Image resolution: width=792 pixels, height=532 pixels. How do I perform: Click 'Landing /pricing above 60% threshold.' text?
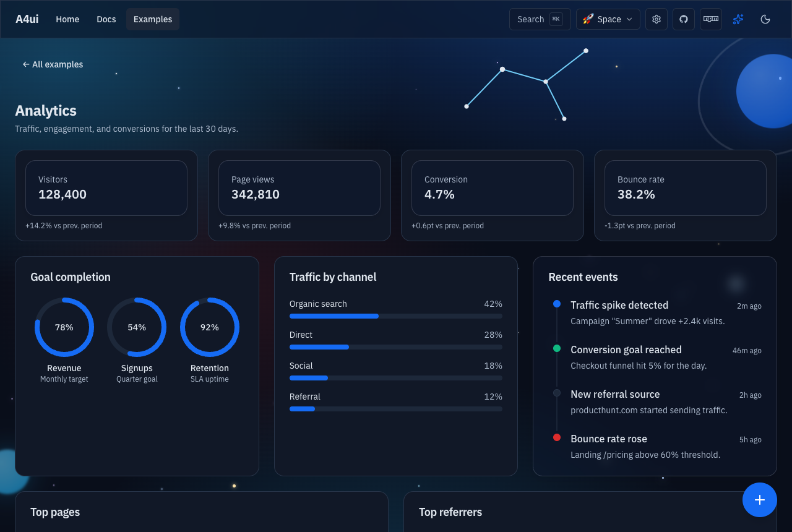point(645,455)
